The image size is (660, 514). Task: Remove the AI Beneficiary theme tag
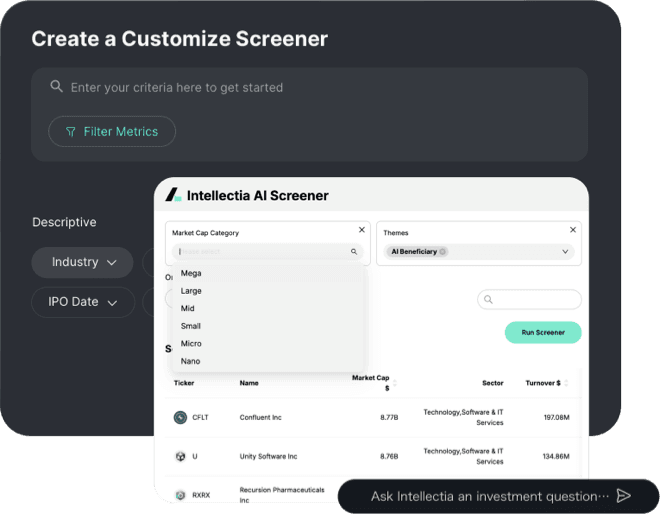coord(443,252)
